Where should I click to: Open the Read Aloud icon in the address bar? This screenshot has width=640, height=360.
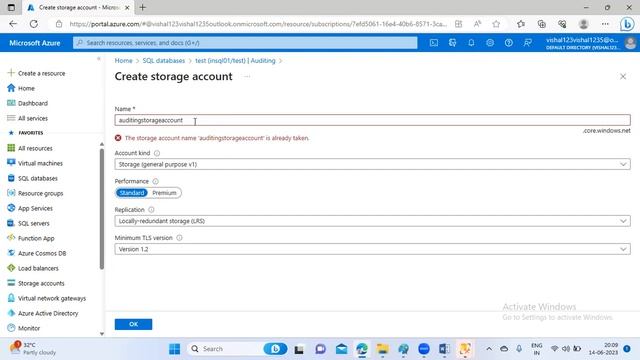click(477, 24)
